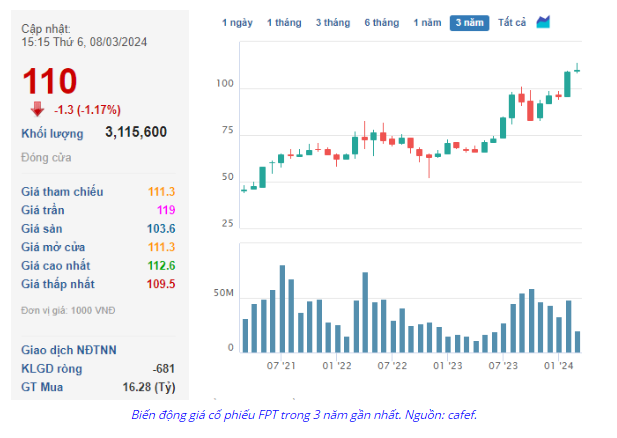
Task: Click the KLGD ròng value -681
Action: pos(164,368)
